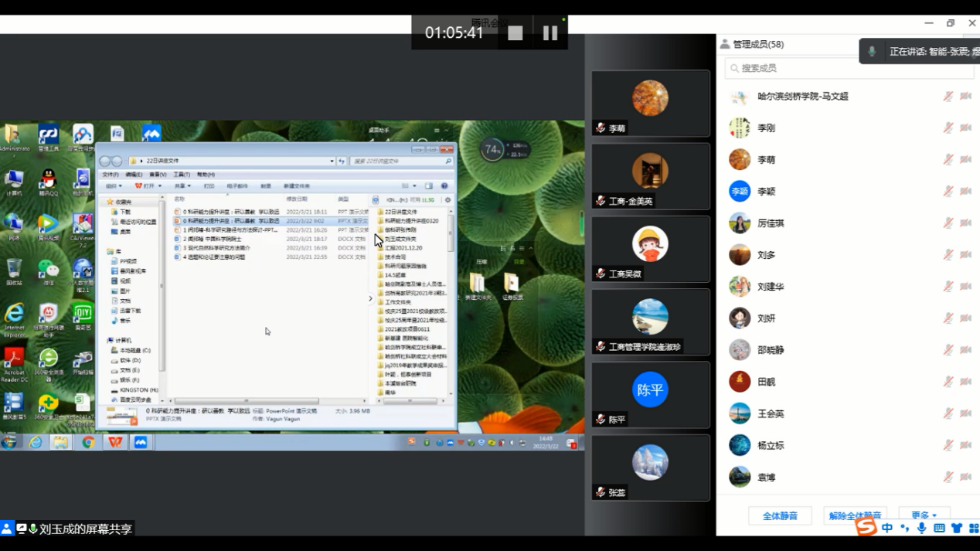Viewport: 980px width, 551px height.
Task: Open the 帮助(H) menu
Action: pos(206,175)
